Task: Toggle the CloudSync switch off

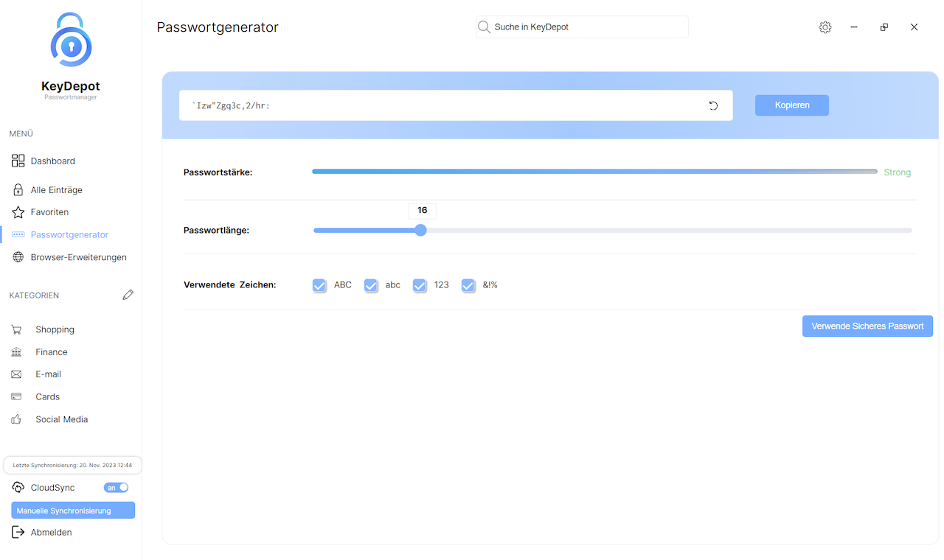Action: 117,488
